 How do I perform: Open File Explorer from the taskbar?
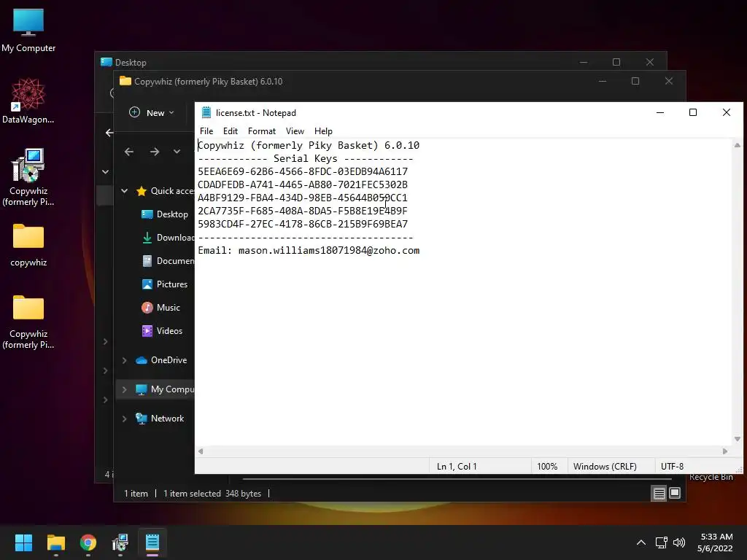tap(55, 542)
